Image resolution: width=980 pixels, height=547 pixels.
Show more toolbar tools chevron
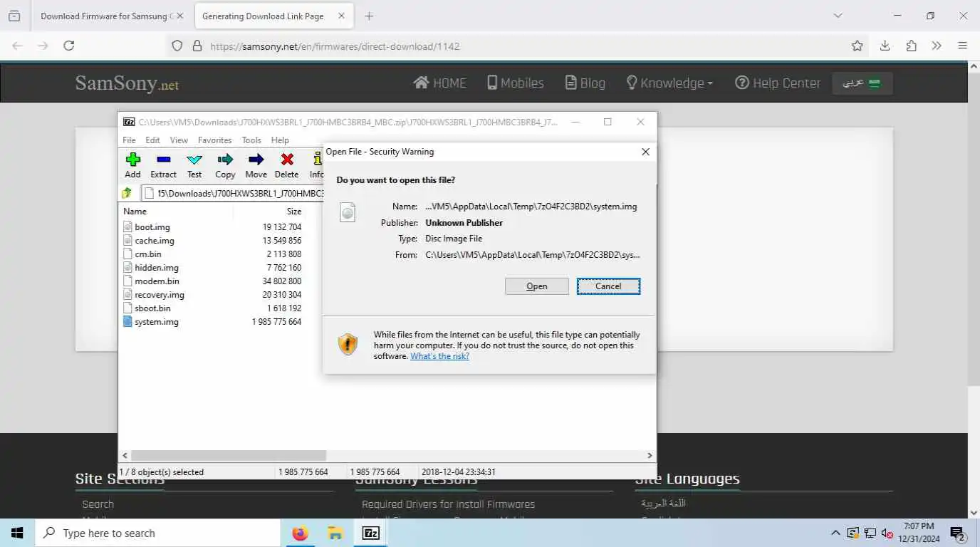click(937, 46)
